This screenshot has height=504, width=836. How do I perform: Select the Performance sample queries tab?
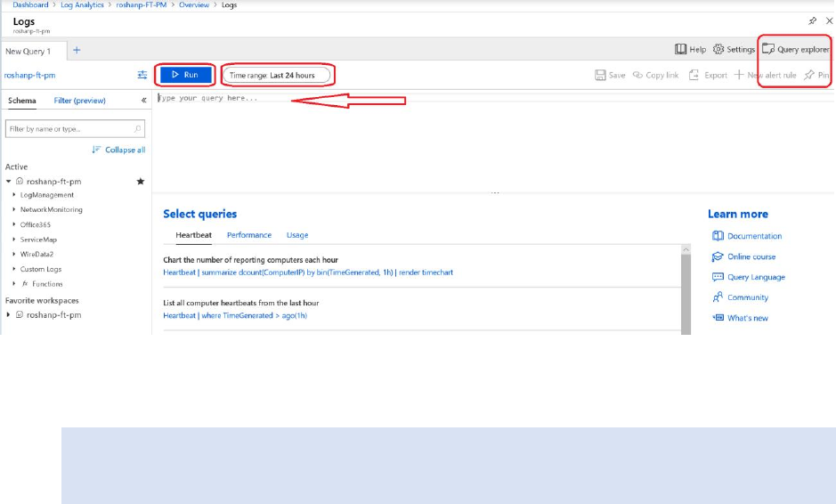pyautogui.click(x=249, y=235)
